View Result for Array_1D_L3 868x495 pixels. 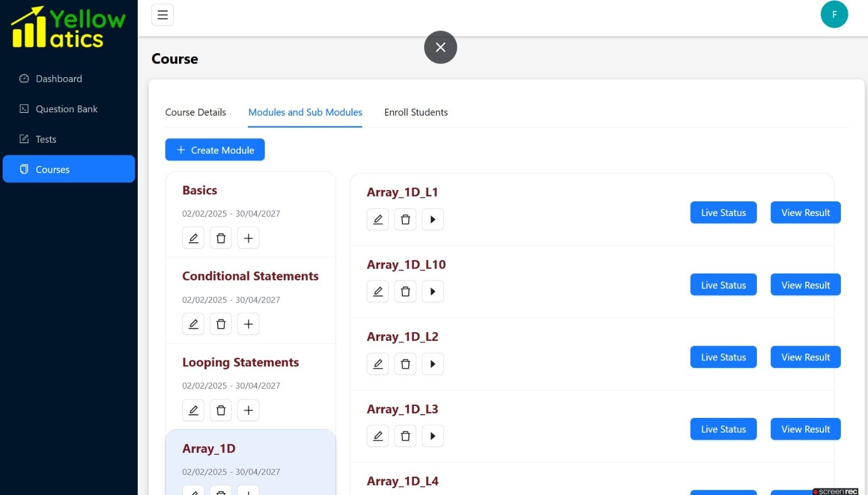(x=806, y=429)
